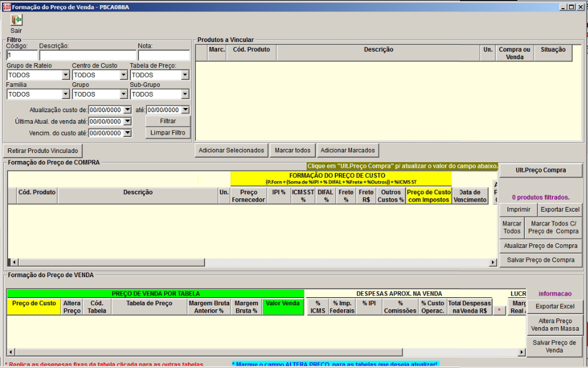Screen dimensions: 588x368
Task: Click Salvar Preço de Venda button
Action: (x=555, y=347)
